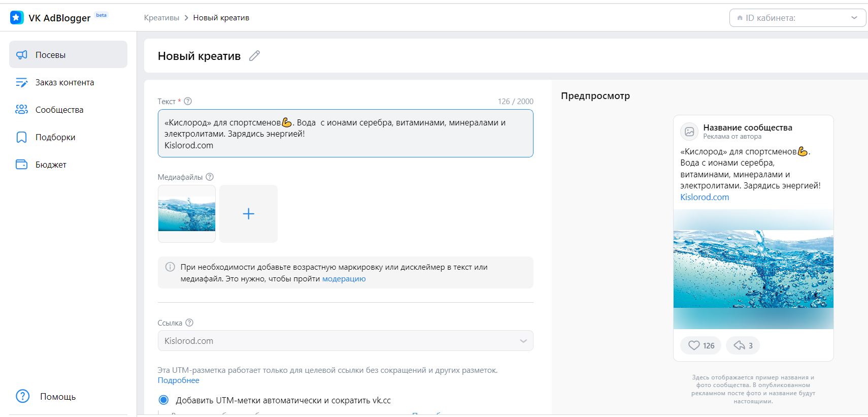The image size is (868, 417).
Task: Open the модерацию link
Action: (344, 279)
